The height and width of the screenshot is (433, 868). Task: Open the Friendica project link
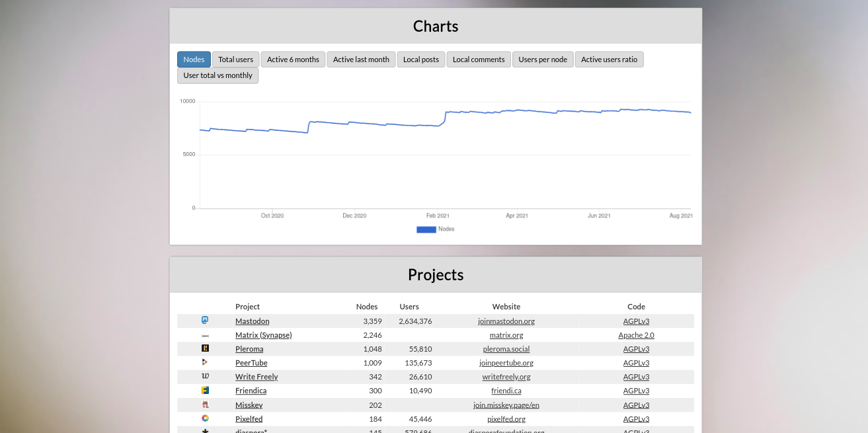[x=251, y=391]
